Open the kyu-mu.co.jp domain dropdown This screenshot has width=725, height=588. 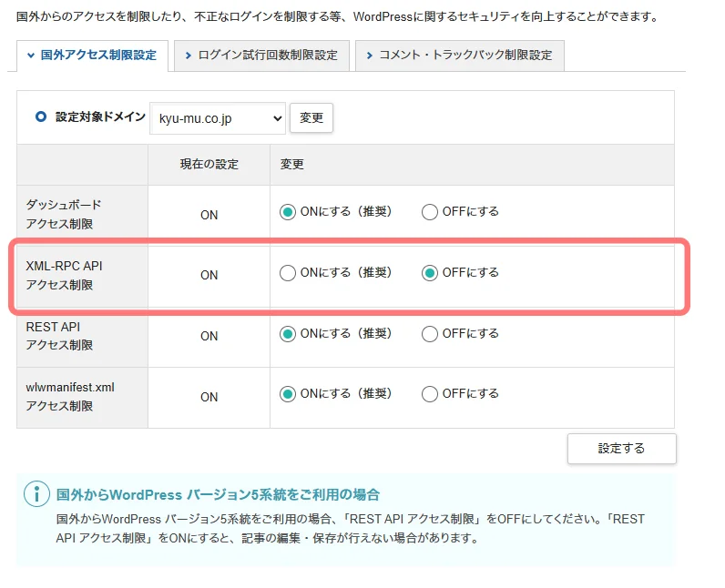(x=217, y=118)
